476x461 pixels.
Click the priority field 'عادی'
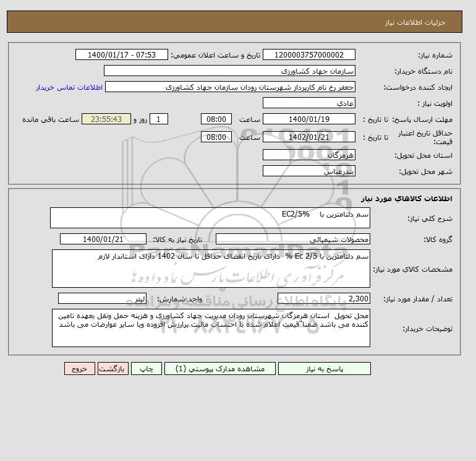tap(308, 103)
